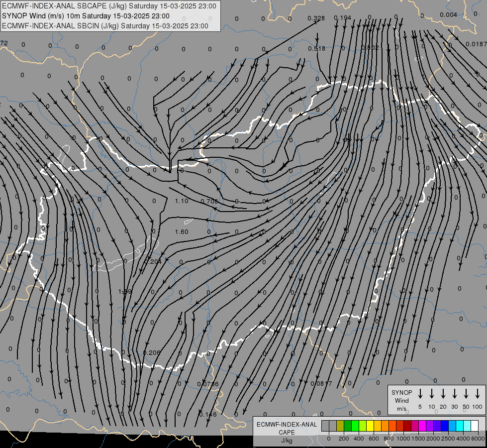Screen dimensions: 487x448
Task: Click the 0.706 value on the map
Action: click(x=209, y=202)
